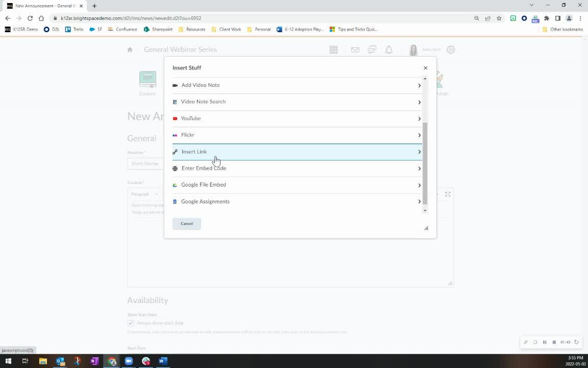The image size is (588, 368).
Task: Select Add Video Note option
Action: (x=297, y=85)
